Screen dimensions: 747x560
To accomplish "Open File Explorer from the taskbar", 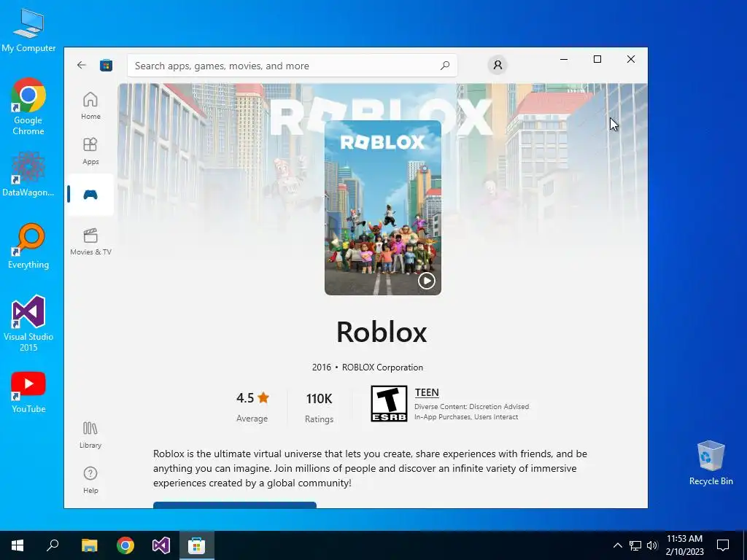I will click(x=89, y=545).
